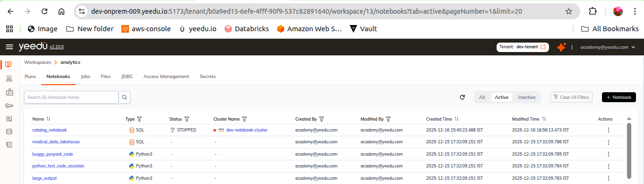This screenshot has height=184, width=644.
Task: Click the notebooks table vertical scrollbar
Action: (629, 150)
